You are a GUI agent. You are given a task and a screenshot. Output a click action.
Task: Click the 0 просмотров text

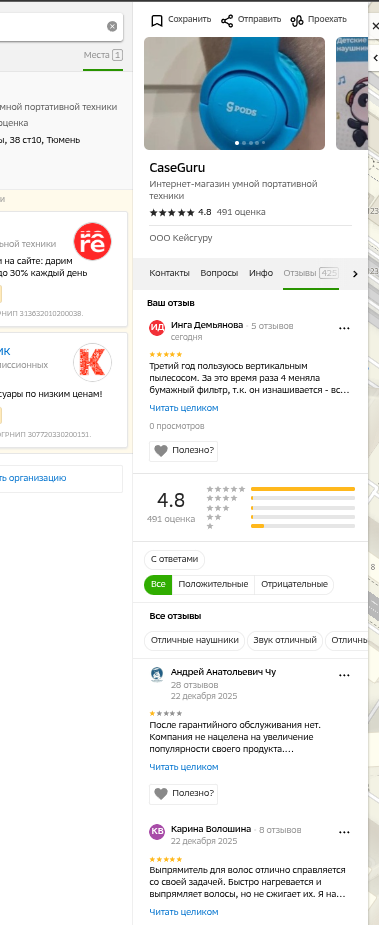tap(177, 426)
